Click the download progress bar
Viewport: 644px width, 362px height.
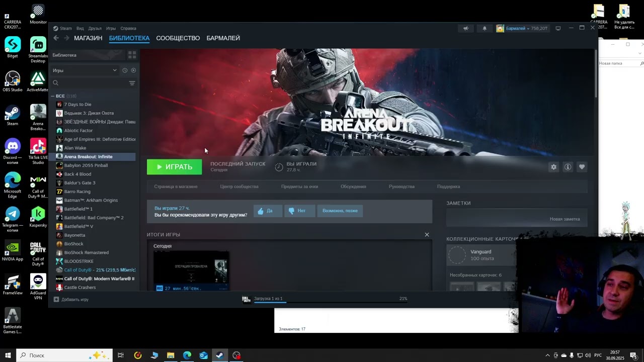(331, 303)
